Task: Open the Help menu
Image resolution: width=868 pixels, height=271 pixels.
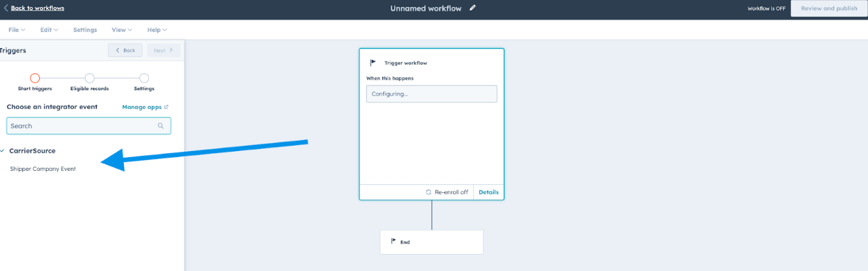Action: click(157, 30)
